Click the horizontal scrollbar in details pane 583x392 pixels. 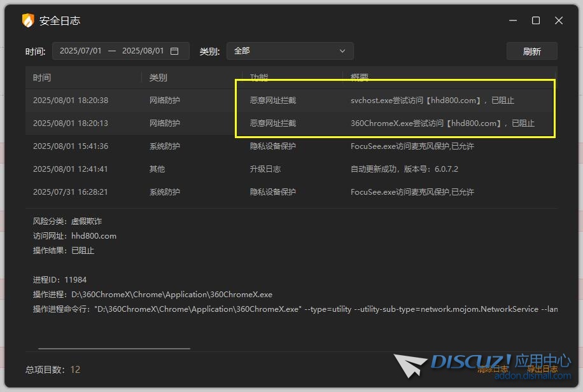pyautogui.click(x=115, y=349)
